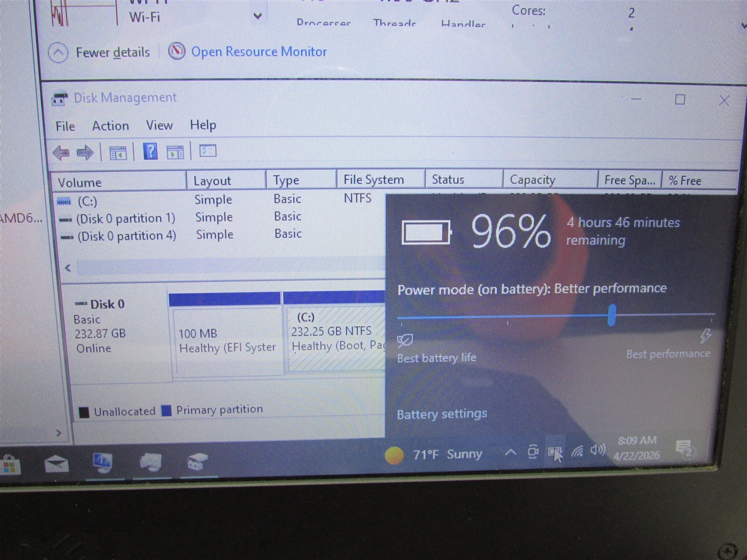Click the weather sun icon on taskbar
This screenshot has width=747, height=560.
point(394,455)
